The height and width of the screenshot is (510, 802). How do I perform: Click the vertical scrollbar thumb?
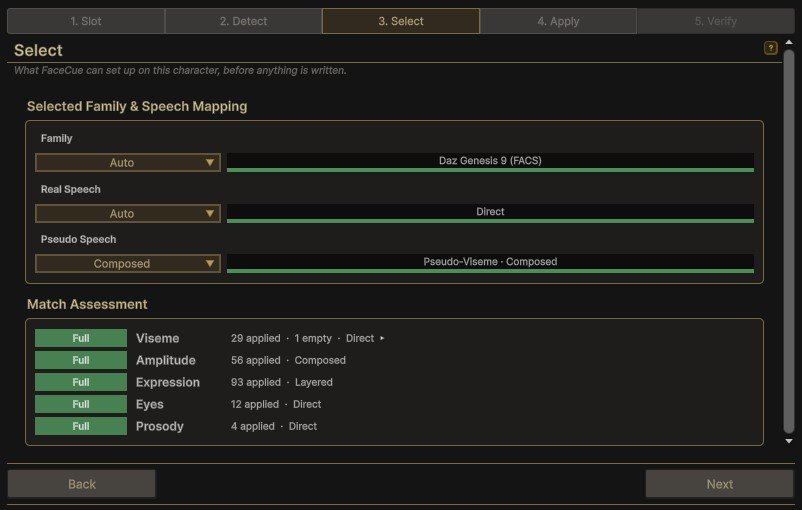click(789, 240)
